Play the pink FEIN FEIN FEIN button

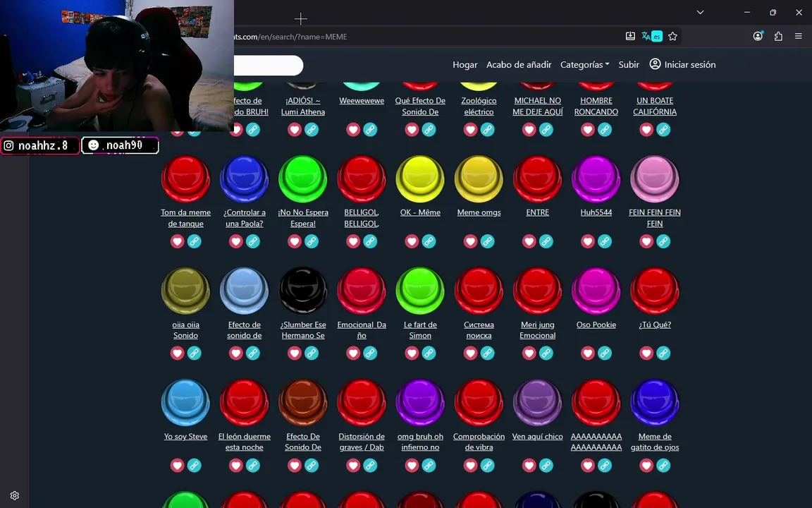coord(655,179)
